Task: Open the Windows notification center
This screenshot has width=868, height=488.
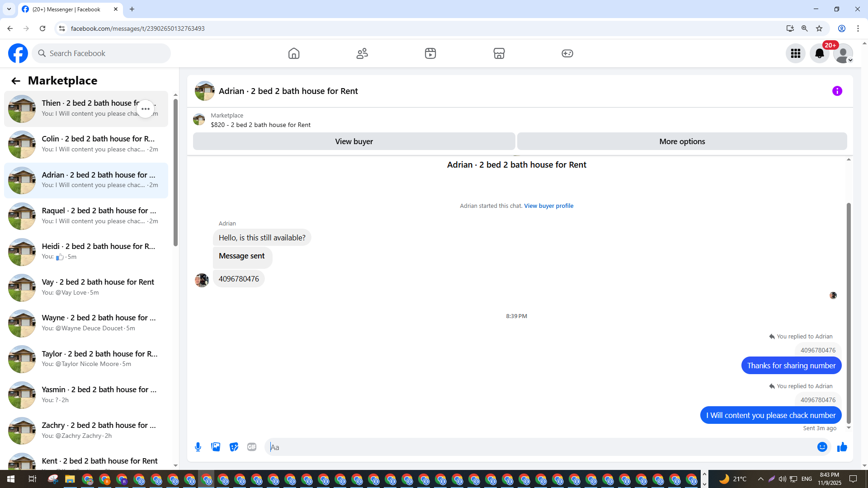Action: click(853, 479)
